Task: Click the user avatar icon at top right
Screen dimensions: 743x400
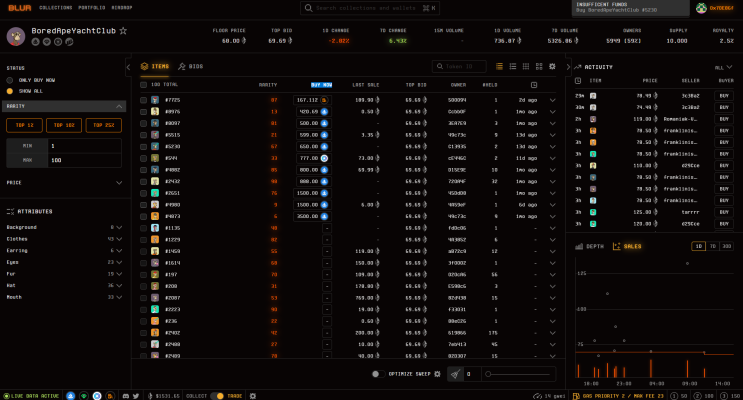Action: [x=701, y=8]
